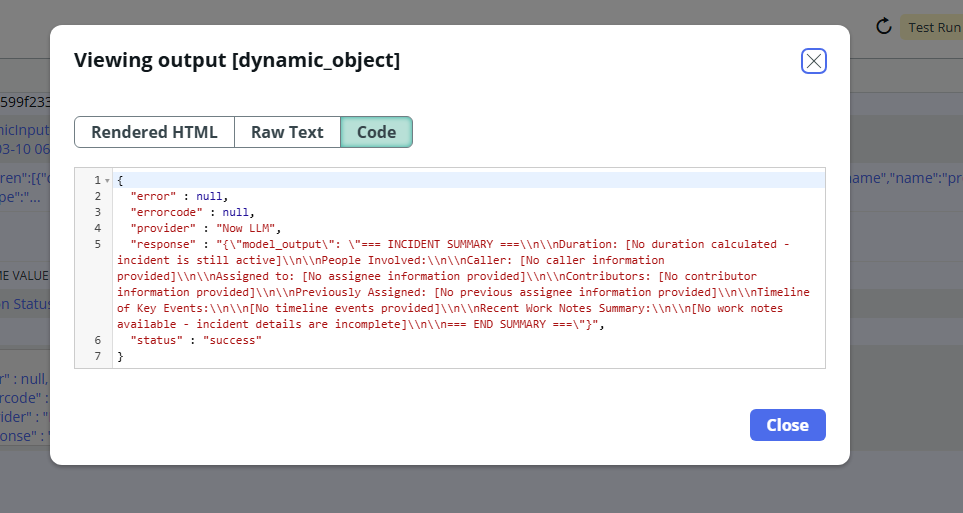Click the blue Close button
The width and height of the screenshot is (963, 513).
point(787,425)
